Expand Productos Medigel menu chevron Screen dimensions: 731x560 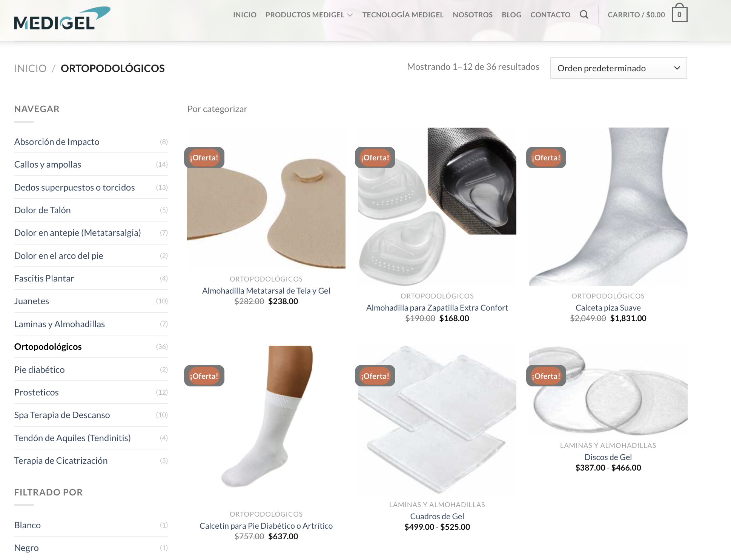coord(350,15)
